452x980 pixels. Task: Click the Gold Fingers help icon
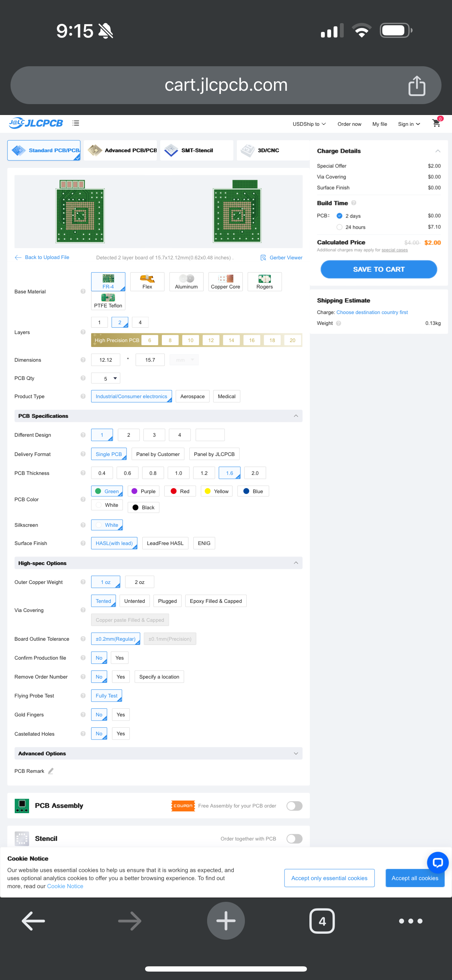[83, 714]
